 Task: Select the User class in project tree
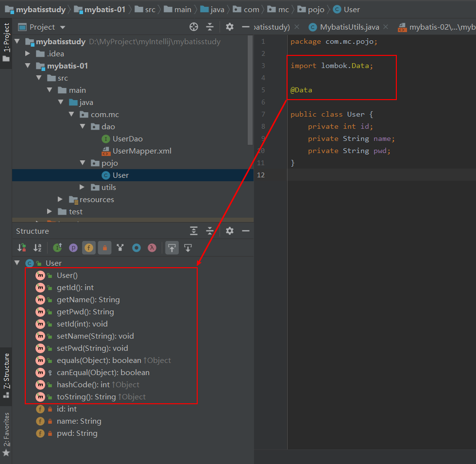pos(133,175)
